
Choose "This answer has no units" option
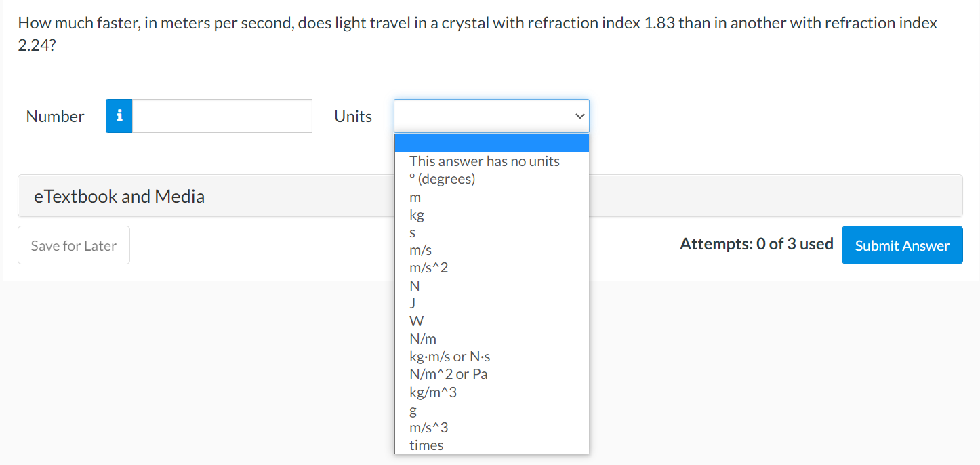484,161
